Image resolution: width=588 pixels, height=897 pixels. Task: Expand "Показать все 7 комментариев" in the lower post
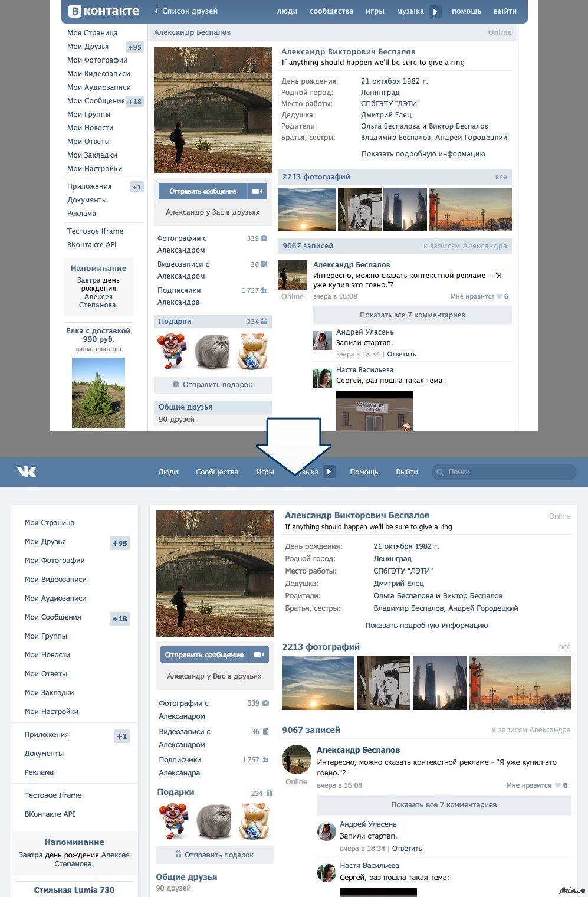[x=444, y=805]
